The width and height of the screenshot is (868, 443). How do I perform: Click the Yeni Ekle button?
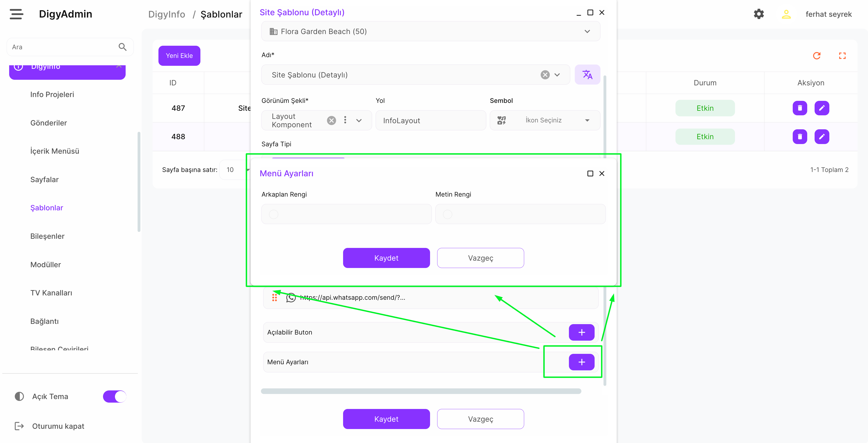coord(179,56)
